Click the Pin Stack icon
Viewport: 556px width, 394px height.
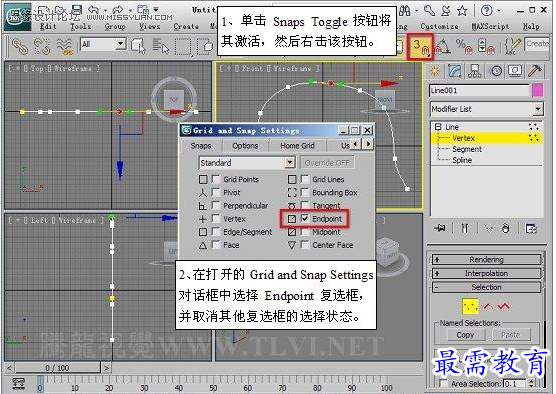click(x=440, y=228)
